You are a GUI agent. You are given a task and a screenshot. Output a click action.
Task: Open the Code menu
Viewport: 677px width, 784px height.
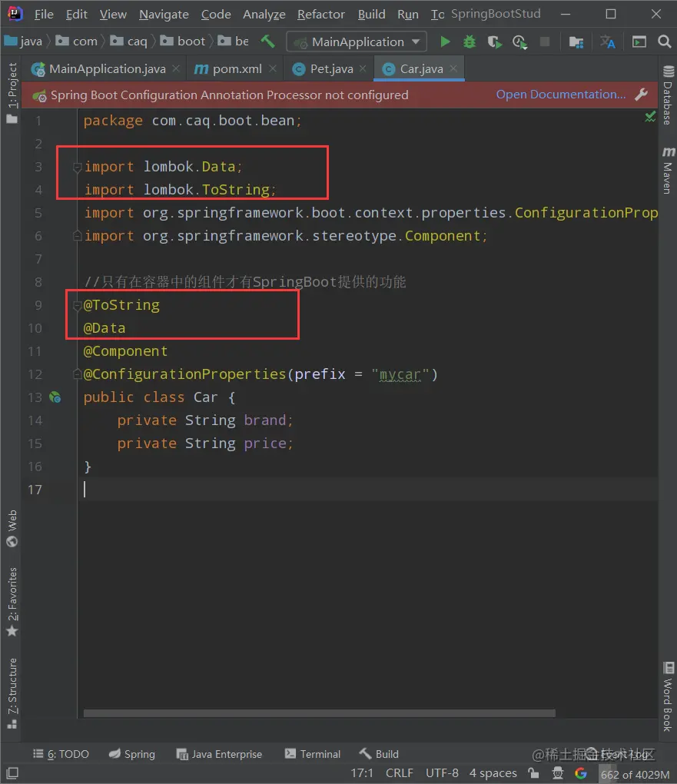click(216, 15)
